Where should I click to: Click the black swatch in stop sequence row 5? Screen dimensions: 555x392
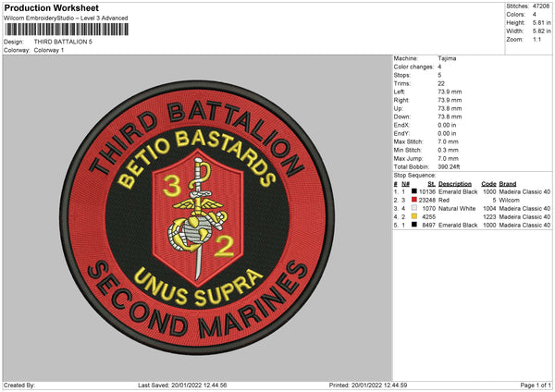point(414,225)
